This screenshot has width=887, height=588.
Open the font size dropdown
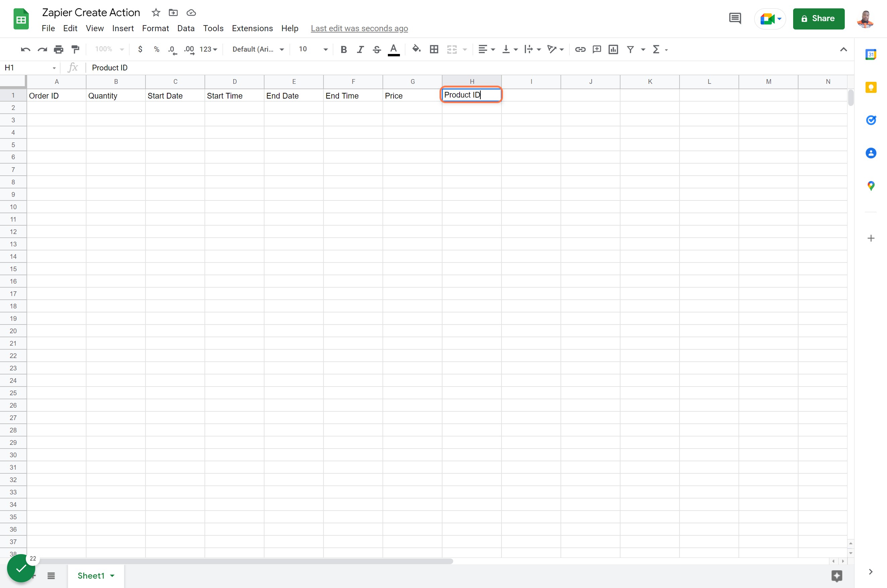point(313,50)
